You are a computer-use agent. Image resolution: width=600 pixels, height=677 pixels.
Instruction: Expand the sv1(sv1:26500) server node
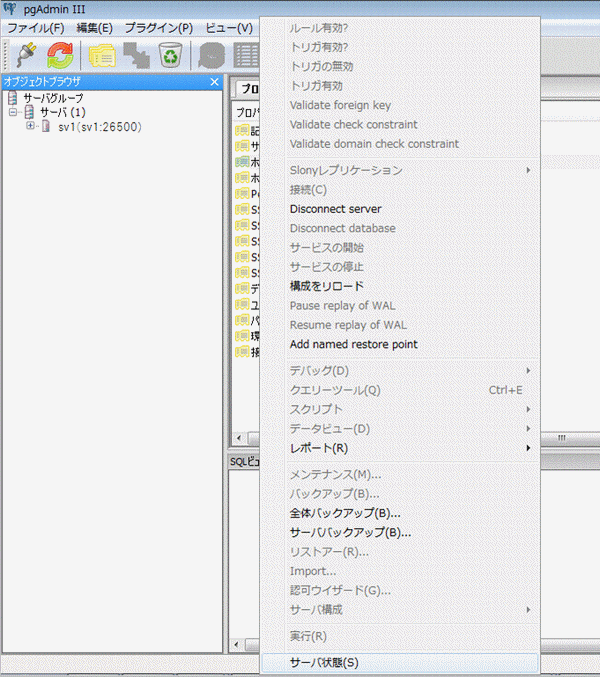31,126
